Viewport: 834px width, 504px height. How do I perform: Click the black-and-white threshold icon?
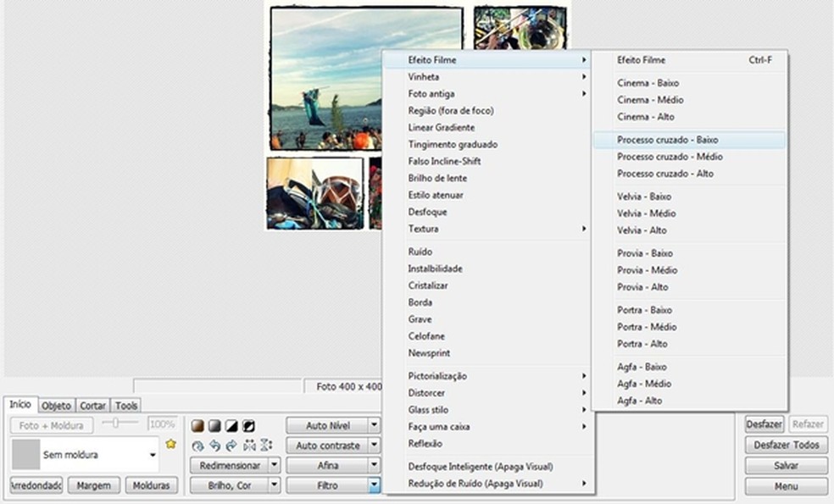pos(231,425)
